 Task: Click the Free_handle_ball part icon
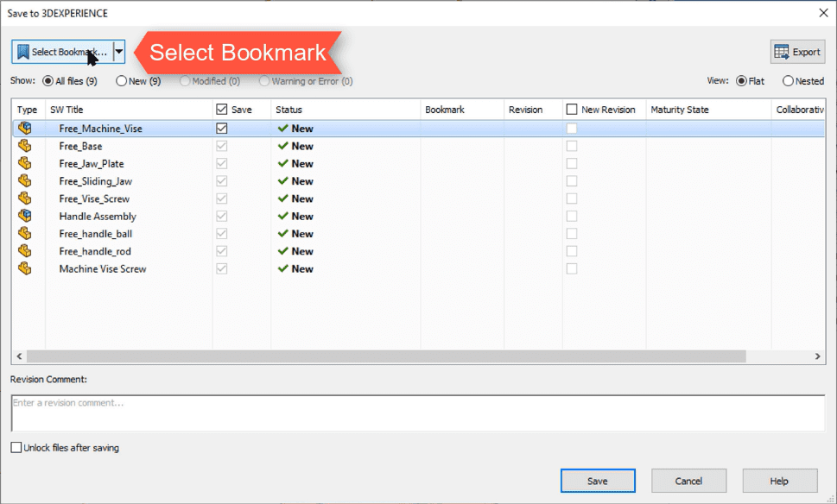coord(24,234)
